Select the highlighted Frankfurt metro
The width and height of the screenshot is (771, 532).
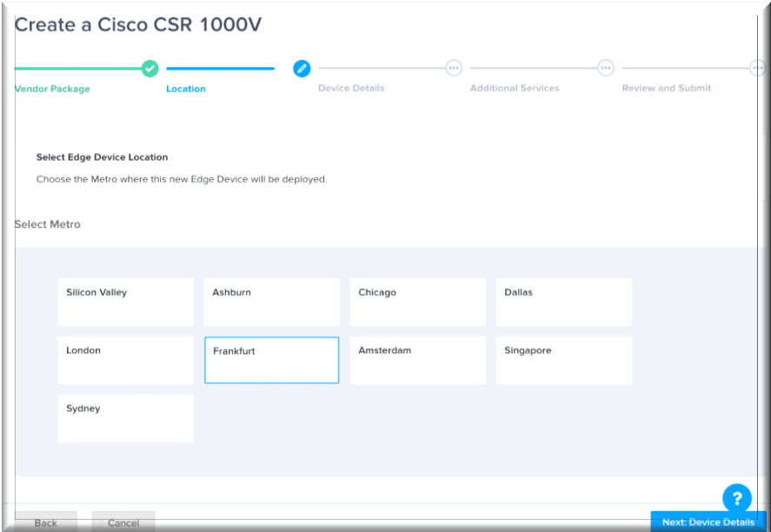[x=271, y=360]
